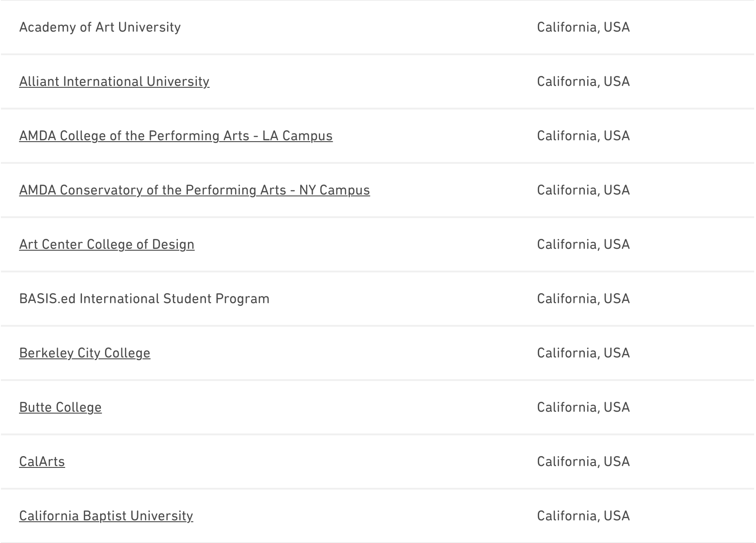Image resolution: width=756 pixels, height=543 pixels.
Task: Select California, USA beside AMDA College LA Campus
Action: (x=583, y=136)
